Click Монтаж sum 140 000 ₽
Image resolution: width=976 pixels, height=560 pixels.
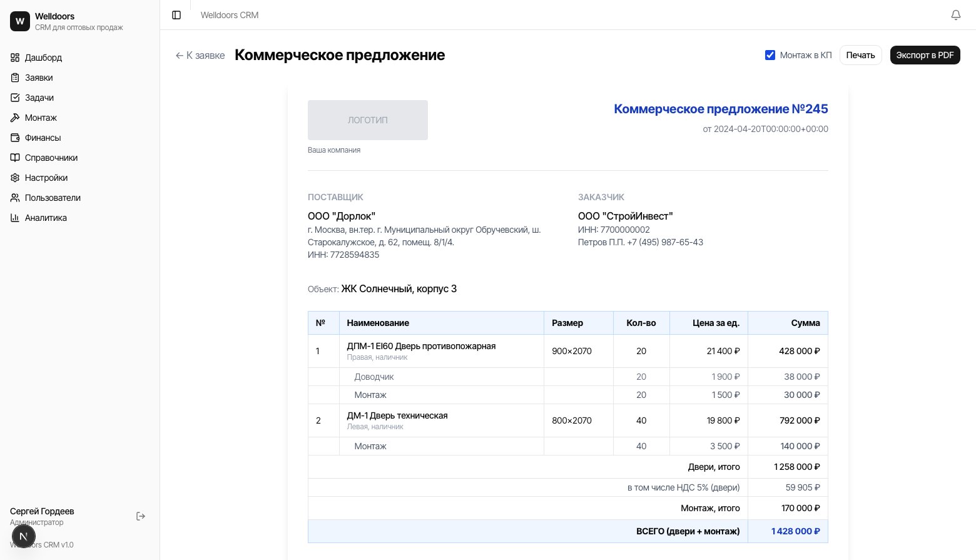tap(800, 446)
